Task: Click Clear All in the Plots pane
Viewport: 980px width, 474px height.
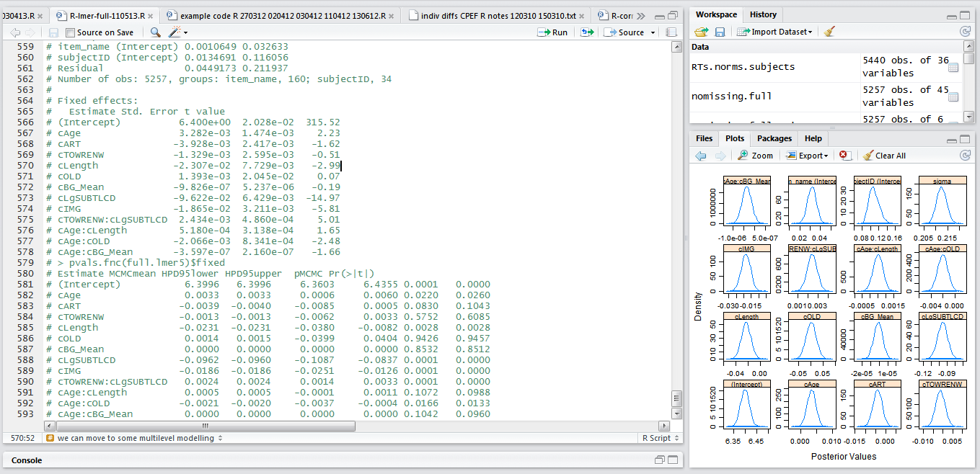Action: (884, 156)
